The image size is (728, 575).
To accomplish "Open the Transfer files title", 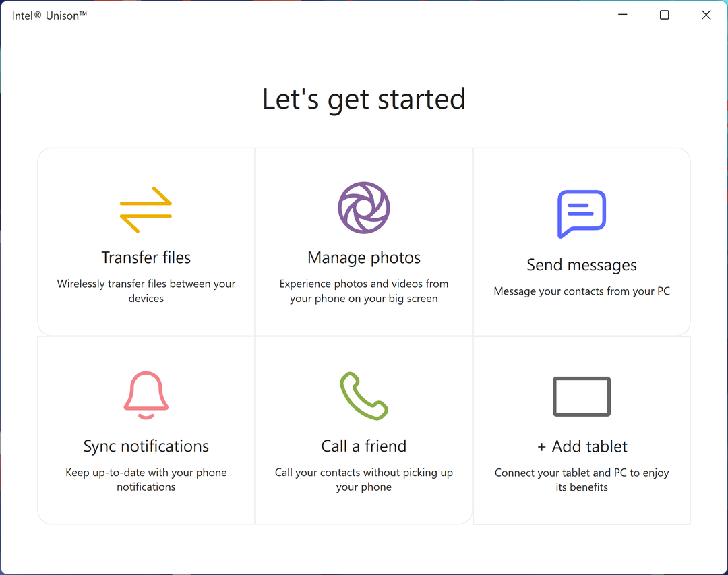I will coord(146,258).
